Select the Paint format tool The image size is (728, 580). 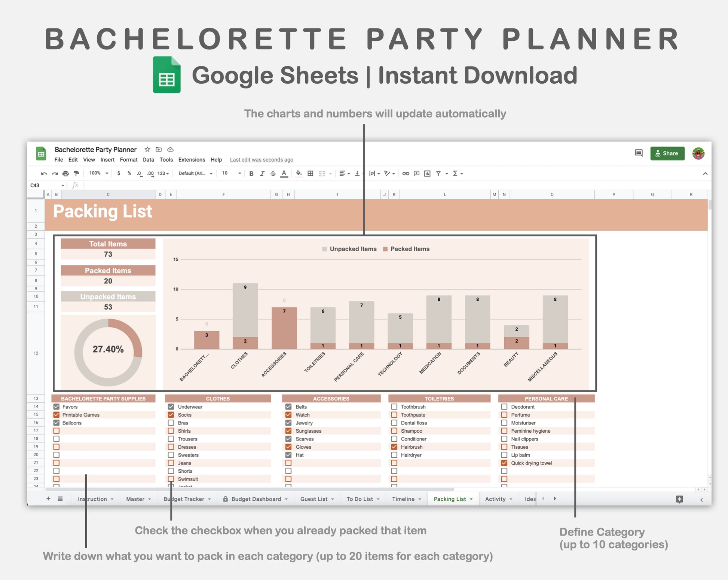[x=76, y=174]
